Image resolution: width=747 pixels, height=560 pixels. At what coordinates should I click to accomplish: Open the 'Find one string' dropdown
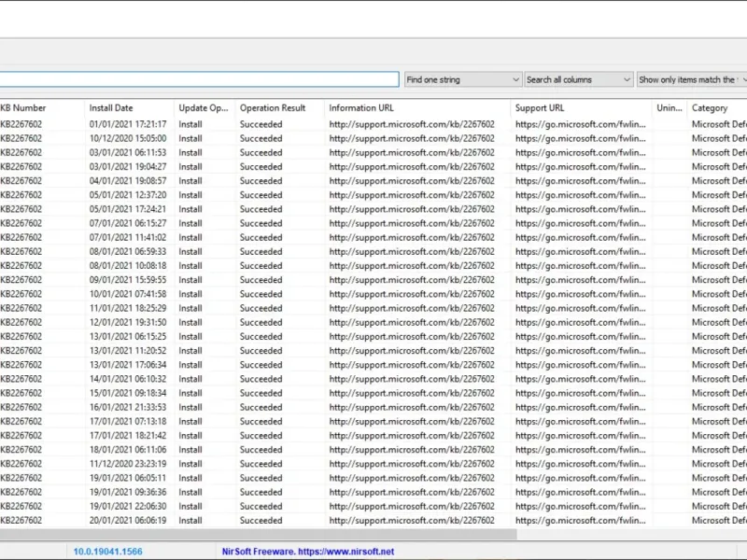[462, 79]
